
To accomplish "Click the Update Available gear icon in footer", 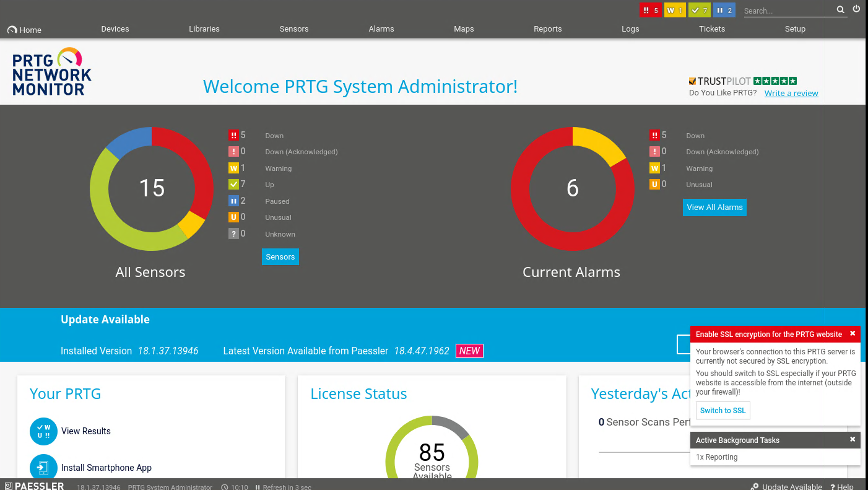I will click(755, 487).
